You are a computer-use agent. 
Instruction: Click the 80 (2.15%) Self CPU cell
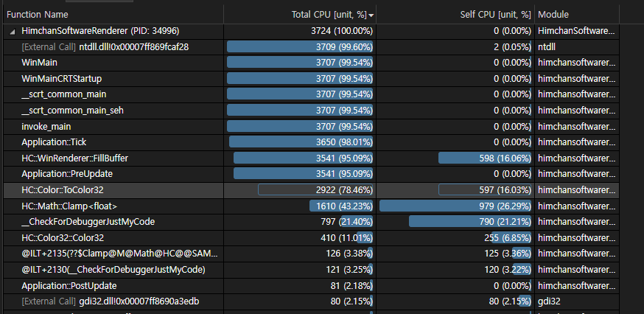click(455, 301)
